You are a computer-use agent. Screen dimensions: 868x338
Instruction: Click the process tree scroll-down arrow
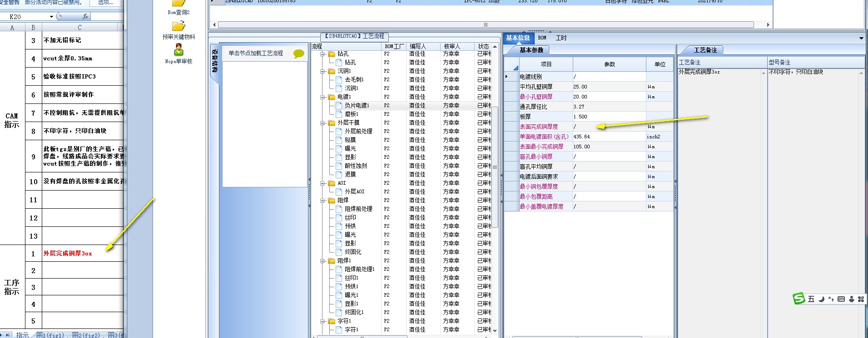pos(495,331)
